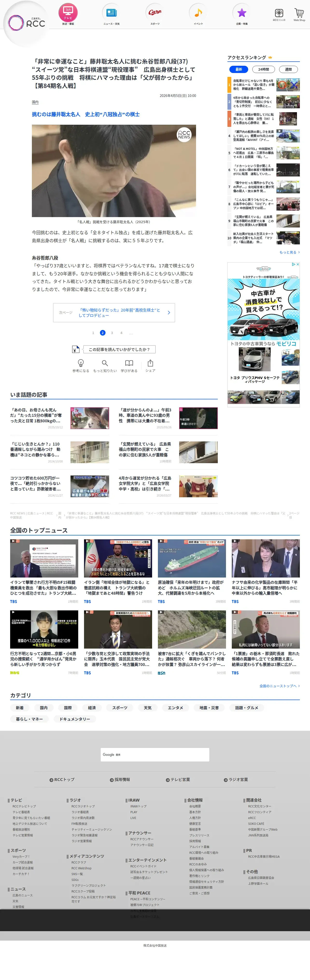Select the 最新 ranking tab
Screen dimensions: 310x980
pyautogui.click(x=239, y=69)
